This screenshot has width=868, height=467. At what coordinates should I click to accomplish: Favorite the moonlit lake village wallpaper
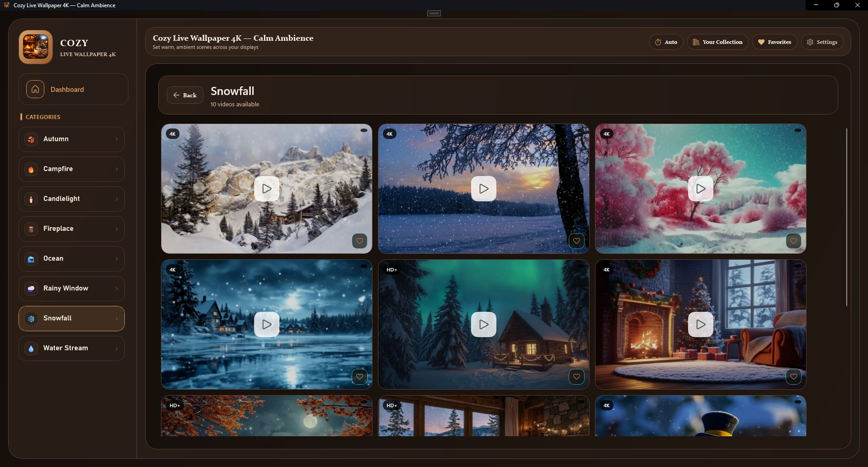pos(360,376)
